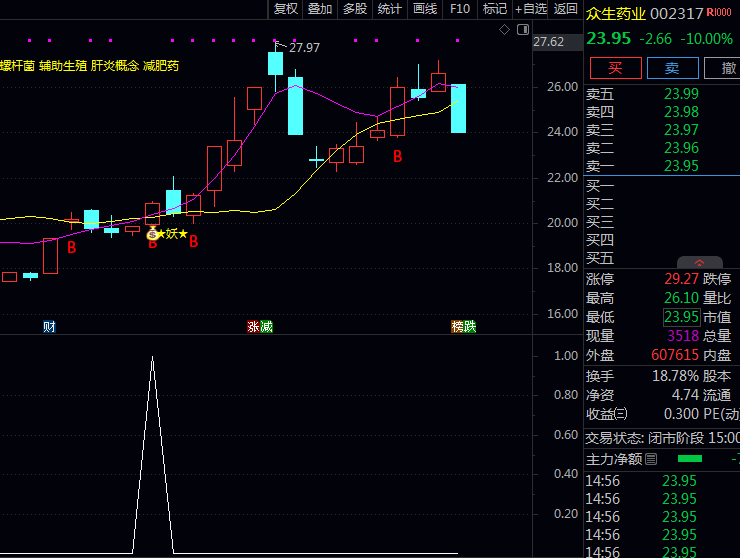Open the 统计 statistics tool
Screen dimensions: 740x558
pyautogui.click(x=389, y=8)
